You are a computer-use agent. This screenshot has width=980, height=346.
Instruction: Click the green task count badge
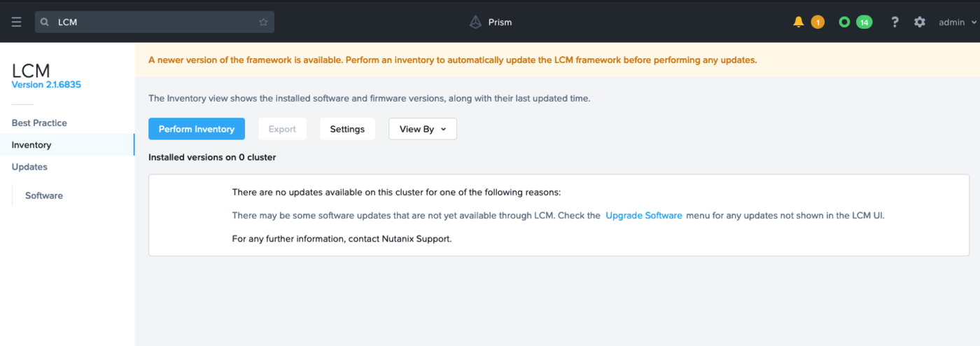click(x=864, y=22)
